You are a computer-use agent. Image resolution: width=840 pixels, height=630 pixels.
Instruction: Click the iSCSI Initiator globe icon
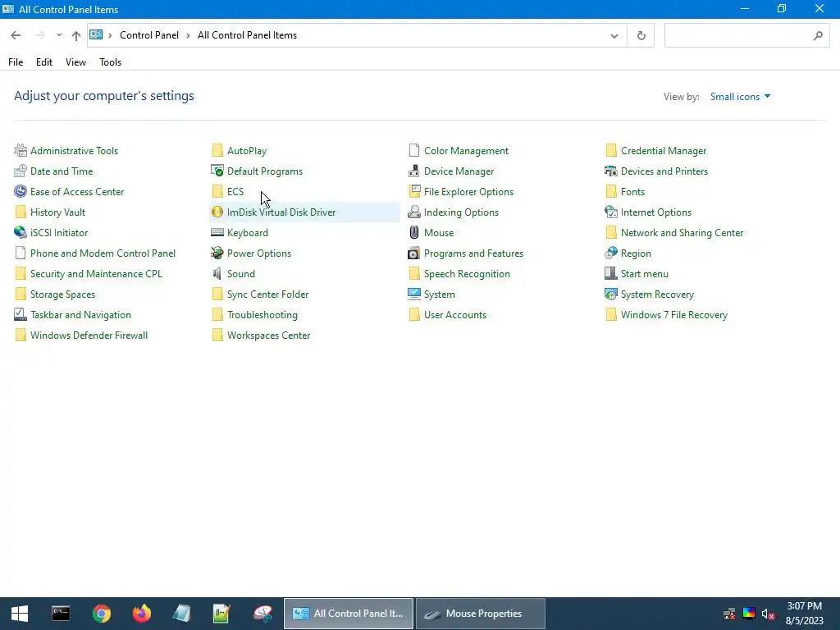pos(21,232)
